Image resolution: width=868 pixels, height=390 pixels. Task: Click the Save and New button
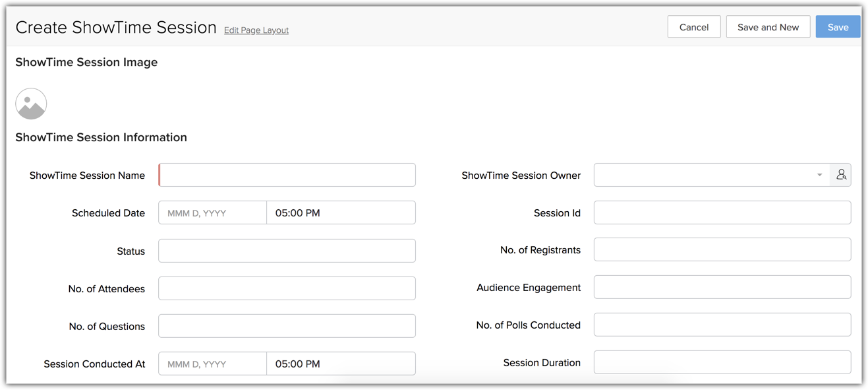click(768, 27)
